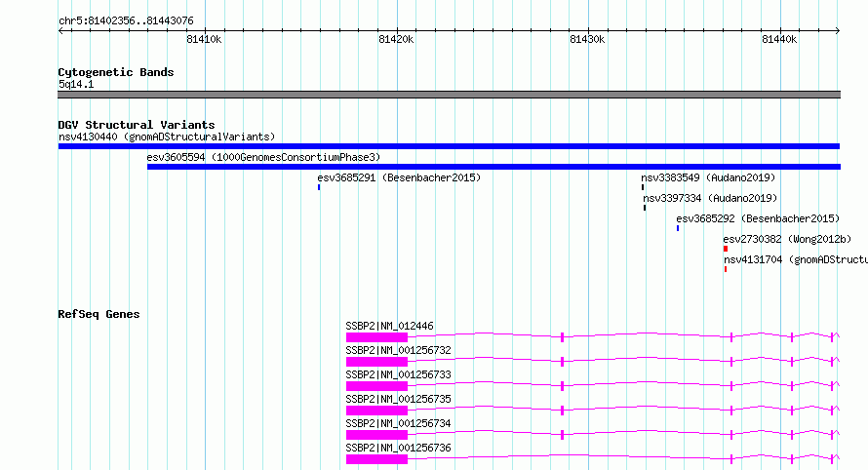Select the gray 5q14.1 cytogenetic band bar

(x=449, y=95)
